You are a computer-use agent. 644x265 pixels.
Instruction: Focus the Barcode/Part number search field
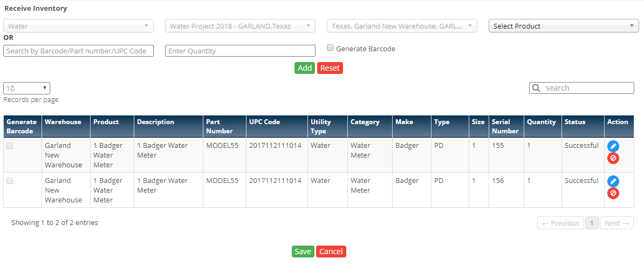(78, 51)
